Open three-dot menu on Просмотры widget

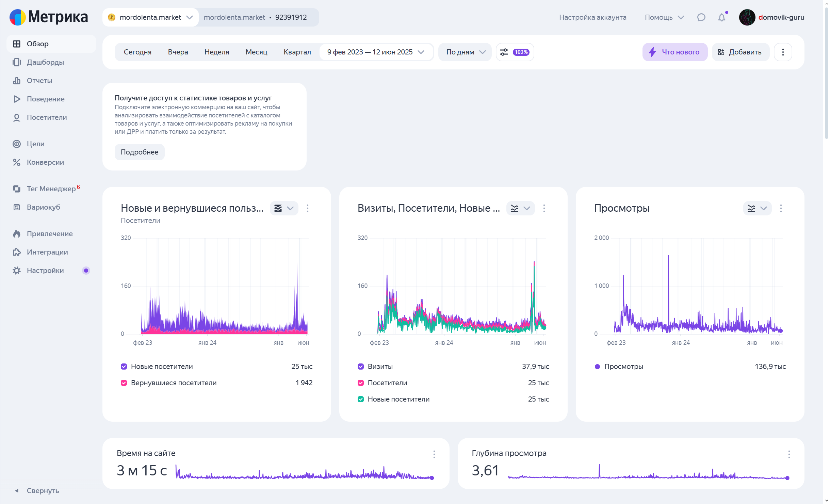(781, 208)
